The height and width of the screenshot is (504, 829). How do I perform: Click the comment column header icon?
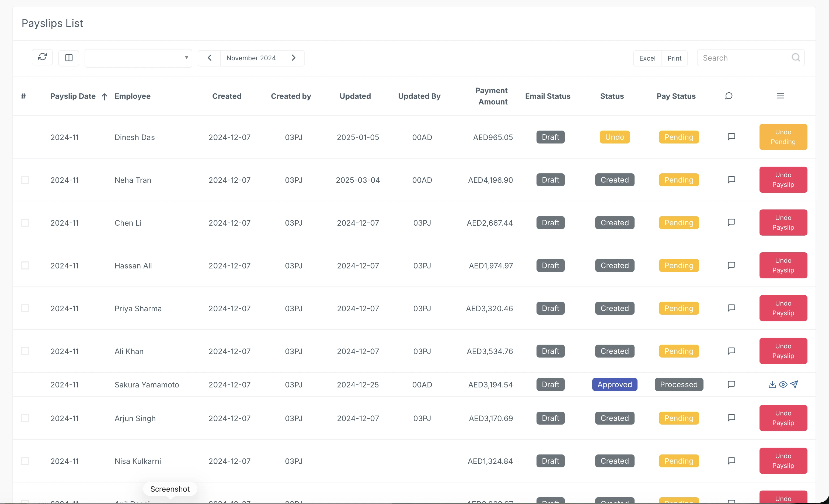point(729,96)
